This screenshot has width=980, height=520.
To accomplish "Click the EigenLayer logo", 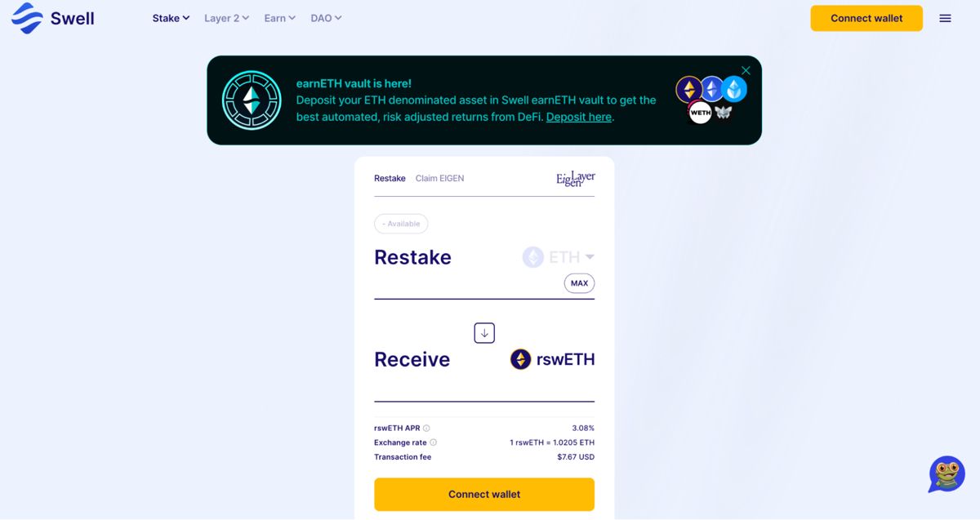I will (x=576, y=179).
